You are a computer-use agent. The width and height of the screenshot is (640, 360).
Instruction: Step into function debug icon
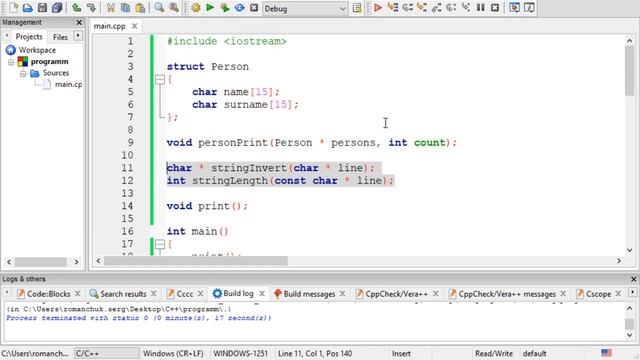pyautogui.click(x=422, y=7)
